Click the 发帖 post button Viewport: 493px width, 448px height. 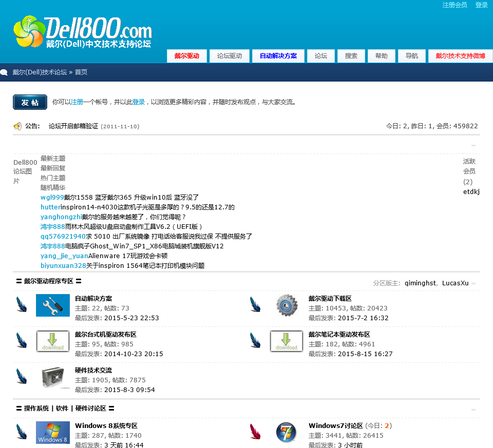(x=30, y=102)
